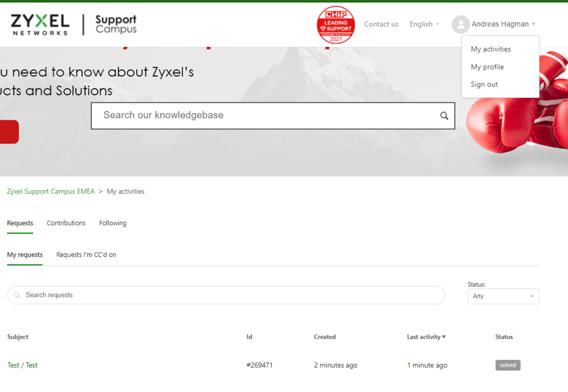This screenshot has height=392, width=568.
Task: Select My activities from user menu
Action: (490, 49)
